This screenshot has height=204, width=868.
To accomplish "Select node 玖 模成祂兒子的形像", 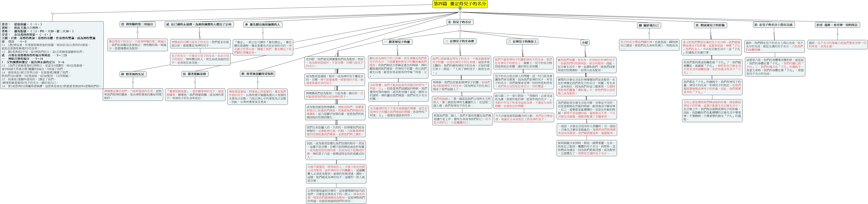I will [x=711, y=25].
